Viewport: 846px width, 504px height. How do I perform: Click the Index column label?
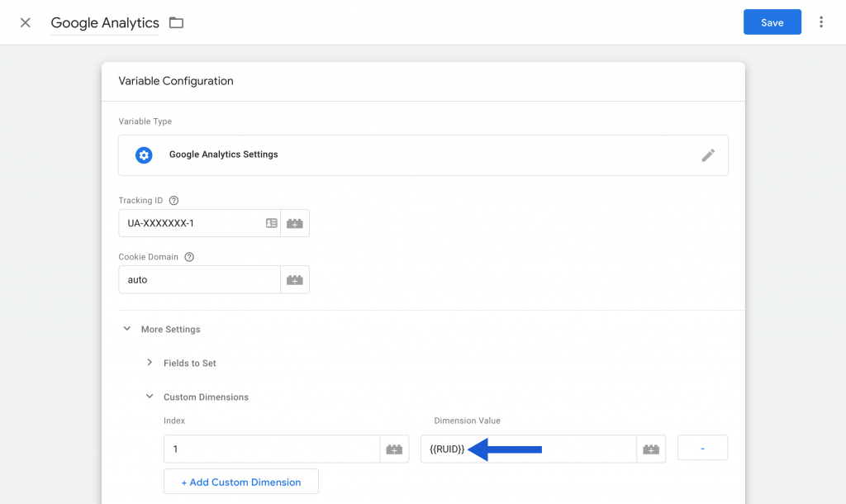tap(174, 421)
